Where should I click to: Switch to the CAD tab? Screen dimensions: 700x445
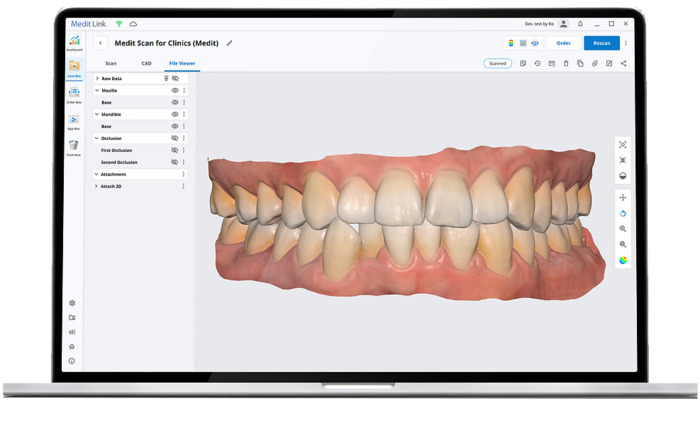[146, 63]
